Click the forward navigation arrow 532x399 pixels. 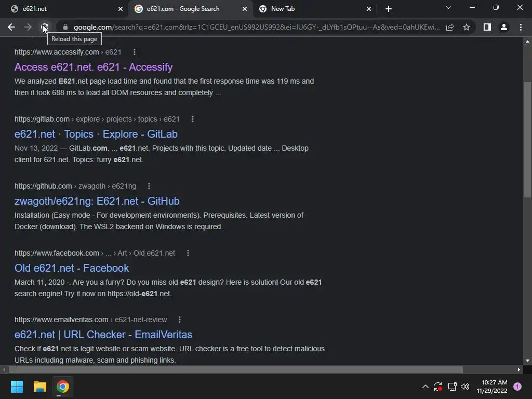coord(28,27)
